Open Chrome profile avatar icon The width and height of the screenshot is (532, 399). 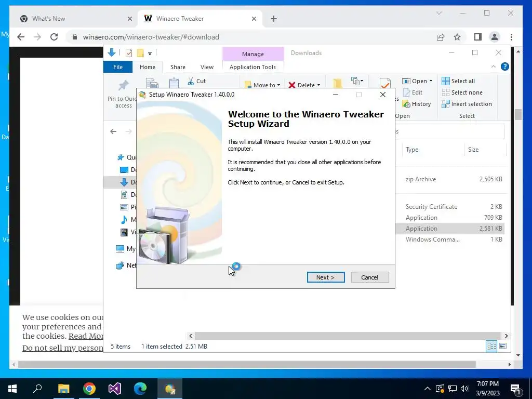495,37
